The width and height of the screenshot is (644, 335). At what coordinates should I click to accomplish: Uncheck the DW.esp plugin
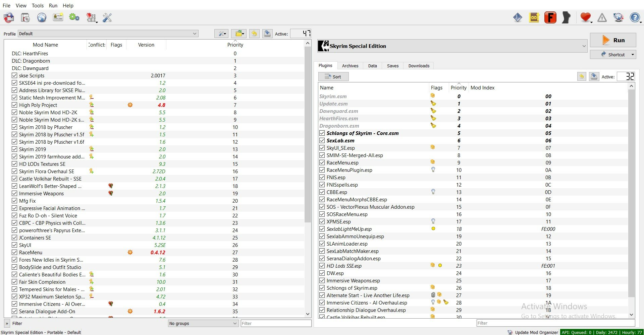pyautogui.click(x=322, y=273)
